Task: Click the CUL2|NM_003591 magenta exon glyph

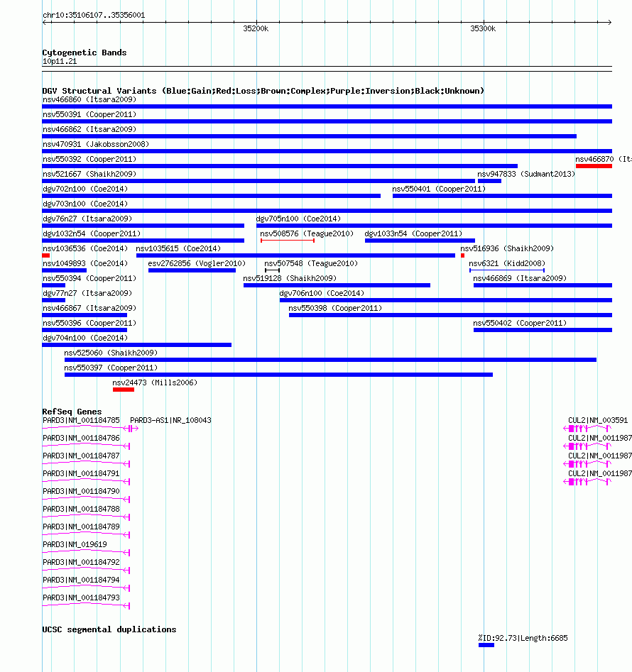Action: pyautogui.click(x=587, y=429)
